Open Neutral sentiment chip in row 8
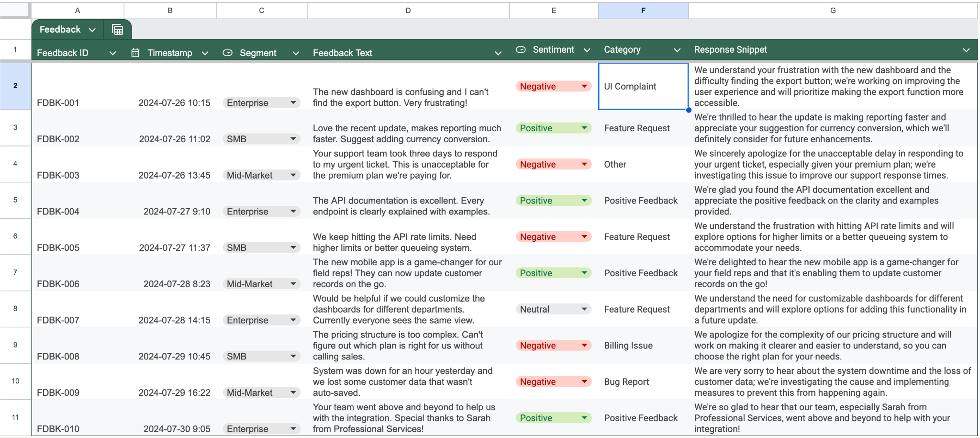 pos(554,309)
